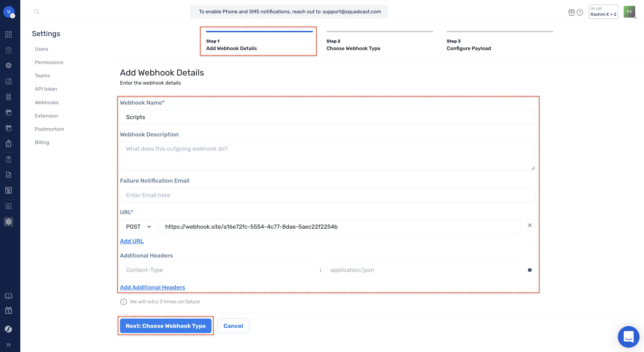Image resolution: width=644 pixels, height=352 pixels.
Task: Clear the webhook URL using the X control
Action: click(x=530, y=225)
